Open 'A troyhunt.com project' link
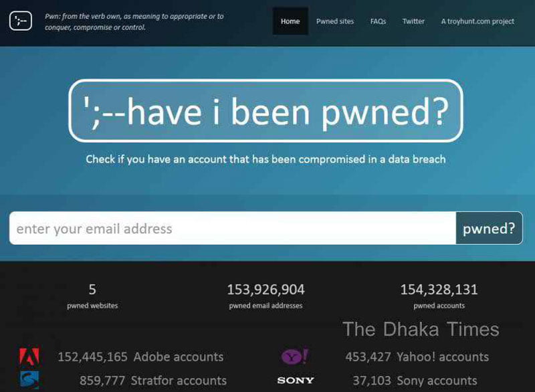The width and height of the screenshot is (535, 392). pyautogui.click(x=477, y=21)
